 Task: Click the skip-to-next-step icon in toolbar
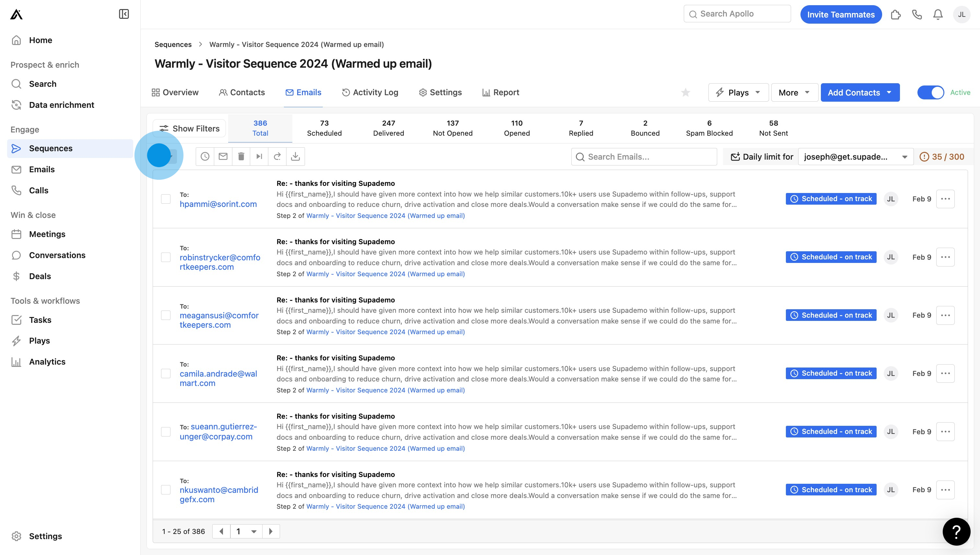(259, 156)
